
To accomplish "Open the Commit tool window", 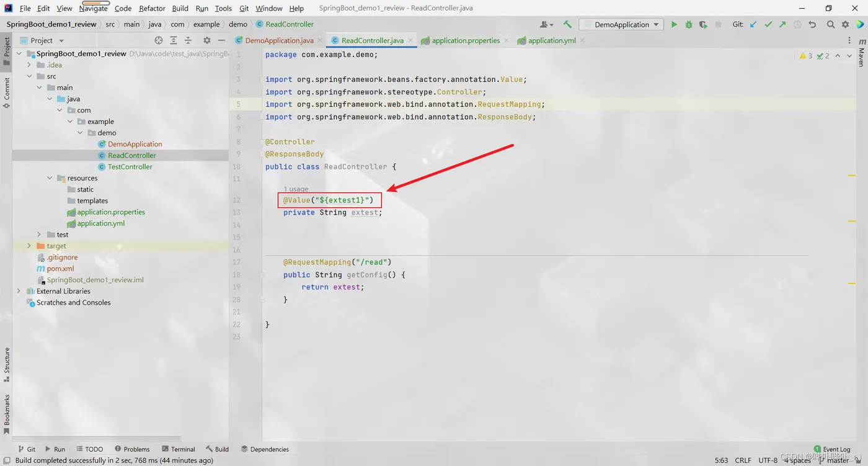I will click(6, 93).
